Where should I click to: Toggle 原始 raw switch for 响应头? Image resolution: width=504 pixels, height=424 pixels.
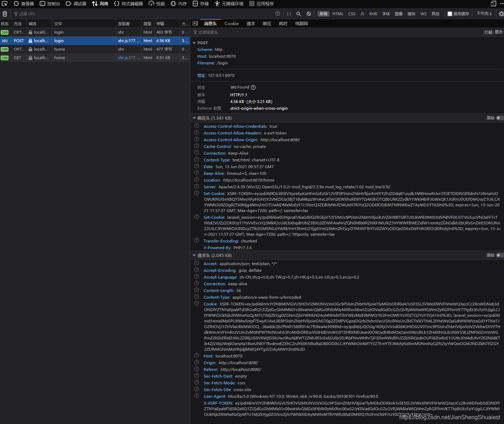pyautogui.click(x=500, y=118)
